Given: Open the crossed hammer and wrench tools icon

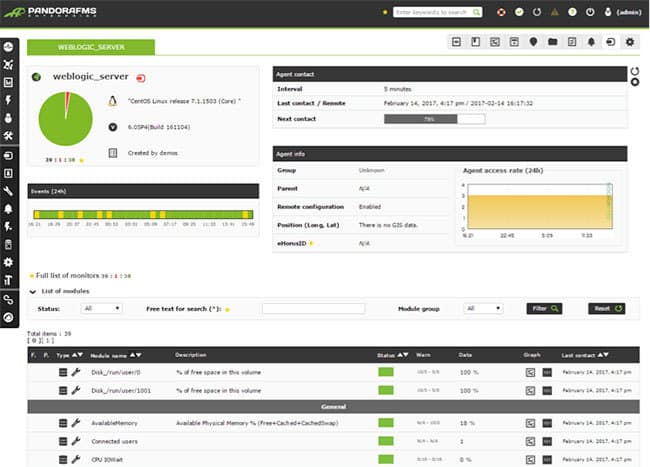Looking at the screenshot, I should pos(8,136).
